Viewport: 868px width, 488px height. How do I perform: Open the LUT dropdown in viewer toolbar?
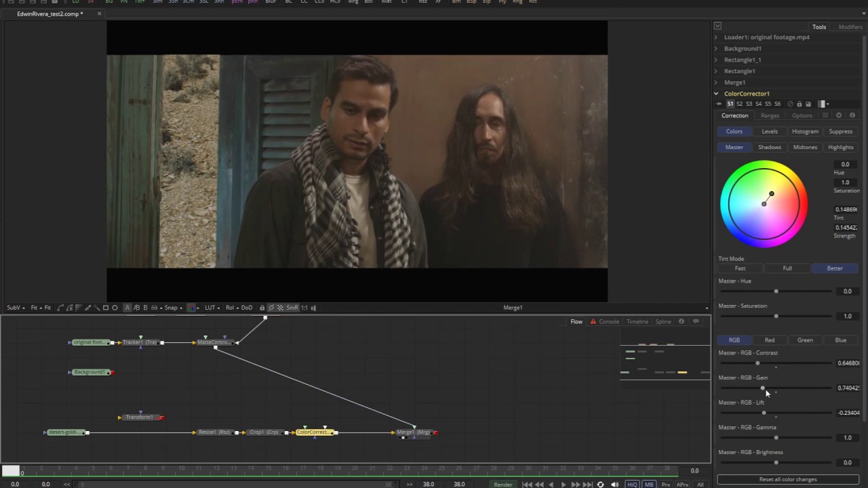pyautogui.click(x=212, y=308)
